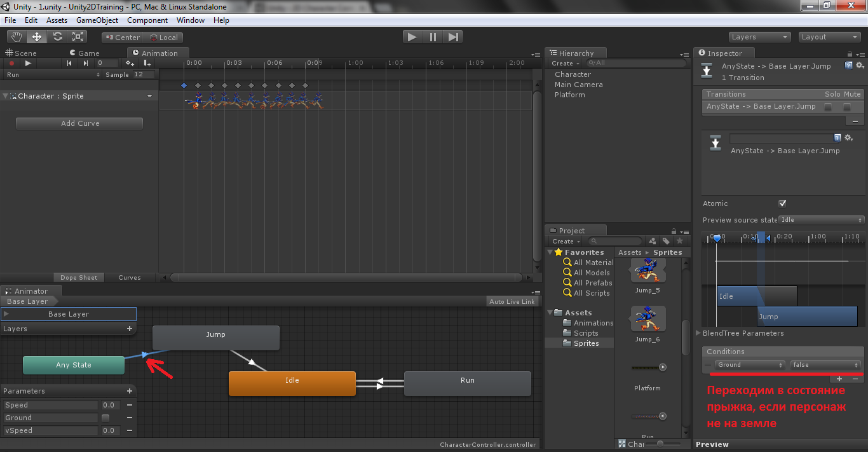Save the Project search to favorites
The height and width of the screenshot is (452, 868).
pyautogui.click(x=680, y=241)
